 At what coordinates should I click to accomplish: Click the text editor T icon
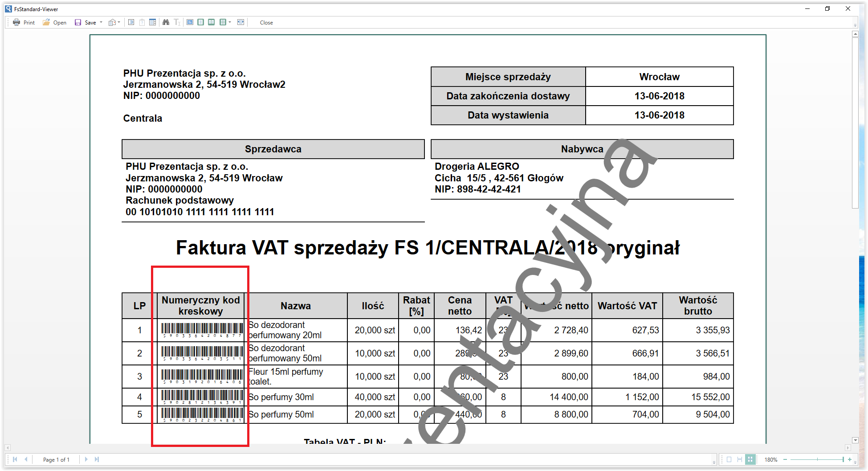(177, 22)
